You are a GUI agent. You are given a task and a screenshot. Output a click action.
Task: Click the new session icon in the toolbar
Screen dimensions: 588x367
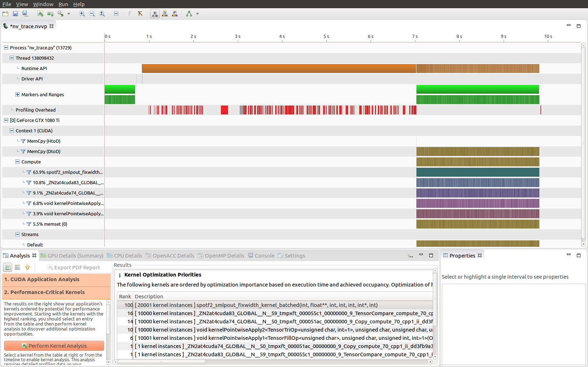(5, 14)
